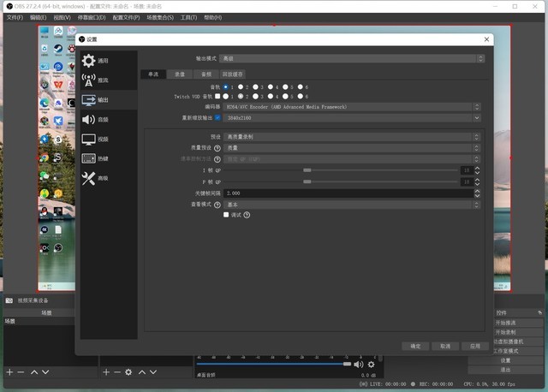The image size is (548, 392).
Task: Click 工作室模式 in the controls panel
Action: 505,351
